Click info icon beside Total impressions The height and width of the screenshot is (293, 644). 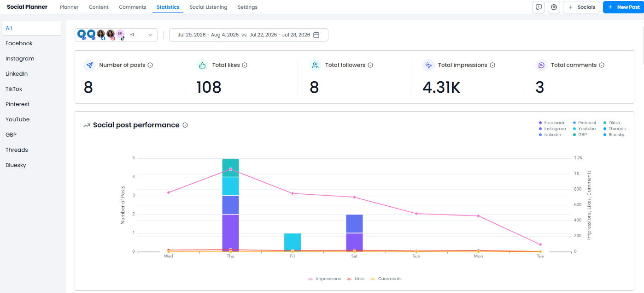pyautogui.click(x=492, y=65)
